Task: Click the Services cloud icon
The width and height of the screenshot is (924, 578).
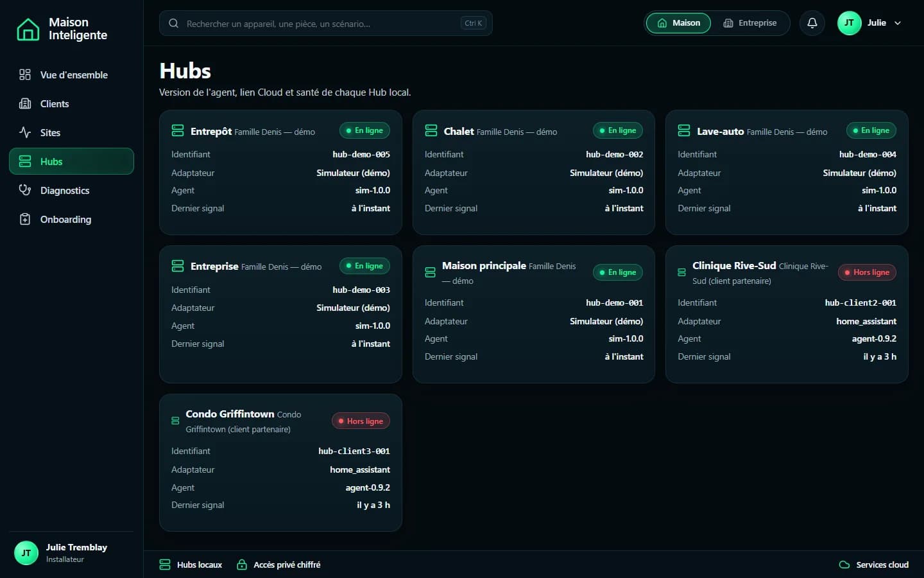Action: [x=844, y=565]
